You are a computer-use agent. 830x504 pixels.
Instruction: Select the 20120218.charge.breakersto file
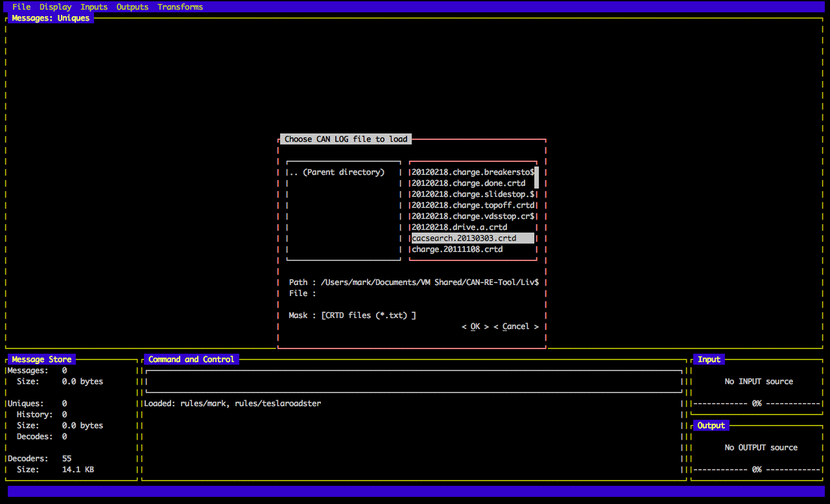pos(472,172)
